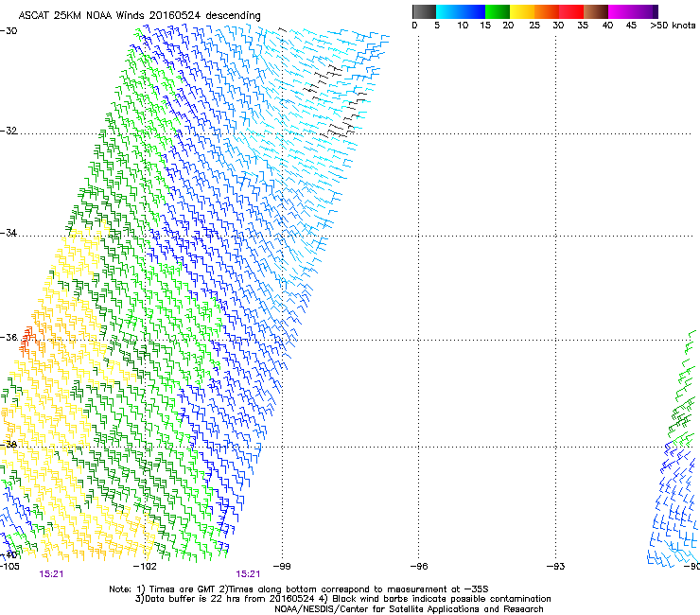700x615 pixels.
Task: Click the orange 25-30 knots legend swatch
Action: pyautogui.click(x=547, y=11)
